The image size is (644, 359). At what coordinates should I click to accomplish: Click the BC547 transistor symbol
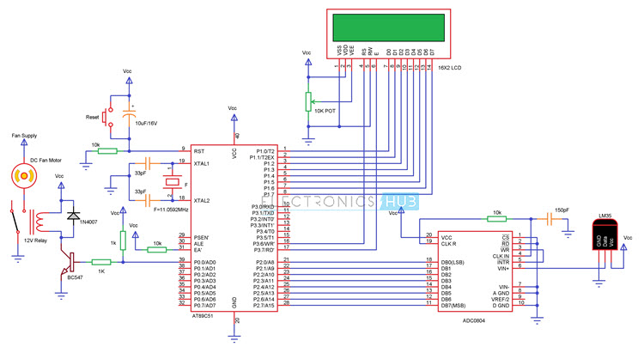coord(72,261)
